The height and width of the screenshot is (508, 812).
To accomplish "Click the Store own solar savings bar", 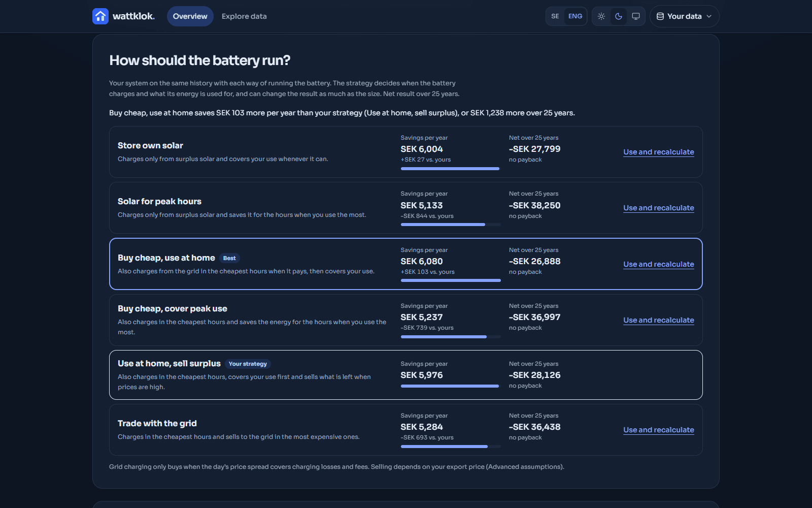I will point(451,169).
